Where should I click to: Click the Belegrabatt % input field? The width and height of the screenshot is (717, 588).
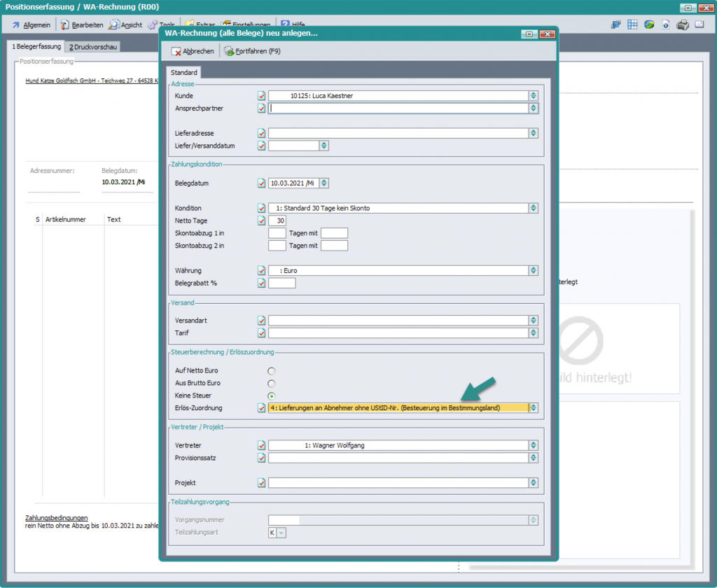[x=281, y=283]
